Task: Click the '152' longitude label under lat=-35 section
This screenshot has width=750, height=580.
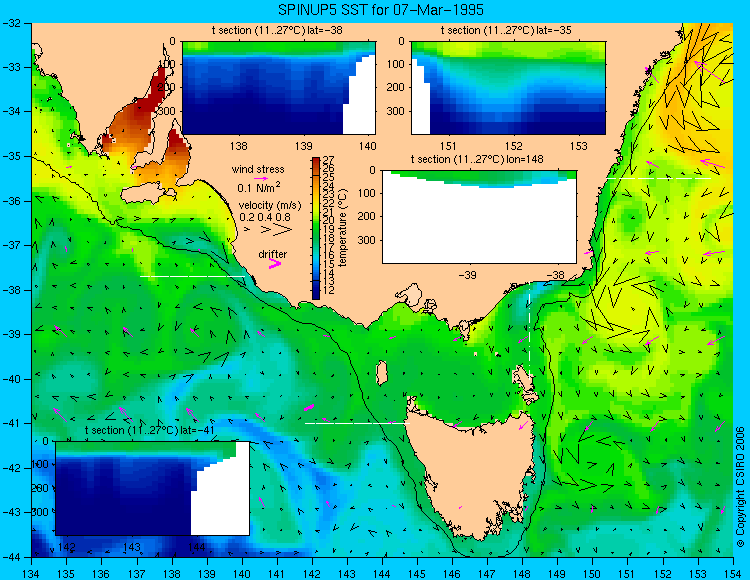Action: tap(513, 145)
